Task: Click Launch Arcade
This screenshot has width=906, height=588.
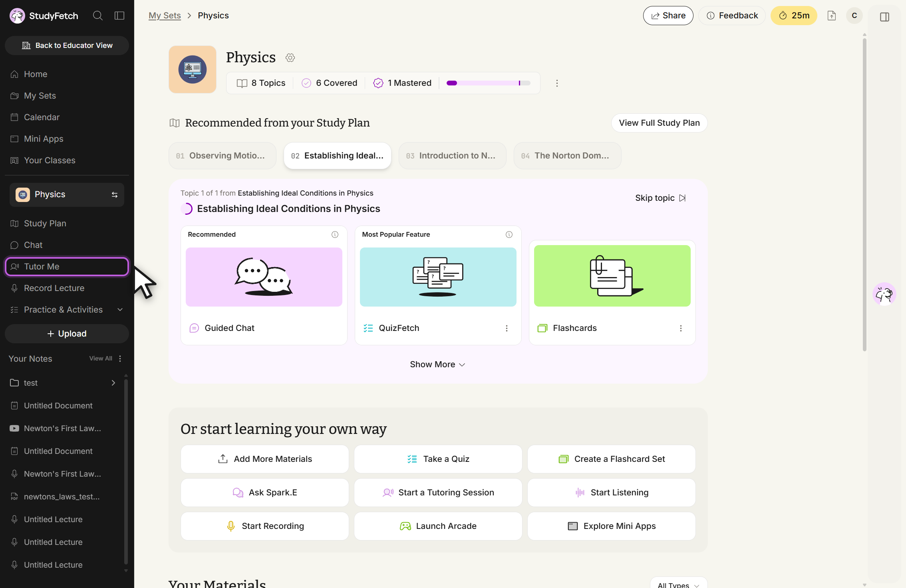Action: 438,526
